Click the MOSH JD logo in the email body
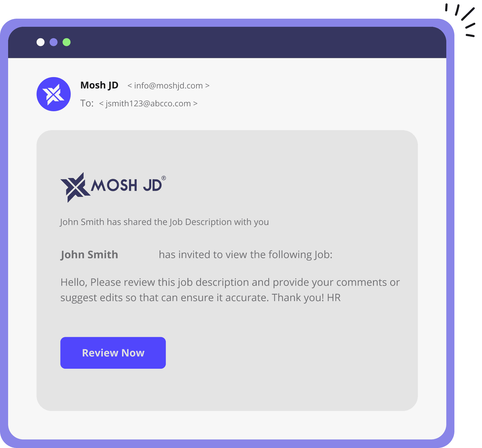The height and width of the screenshot is (448, 482). point(113,187)
